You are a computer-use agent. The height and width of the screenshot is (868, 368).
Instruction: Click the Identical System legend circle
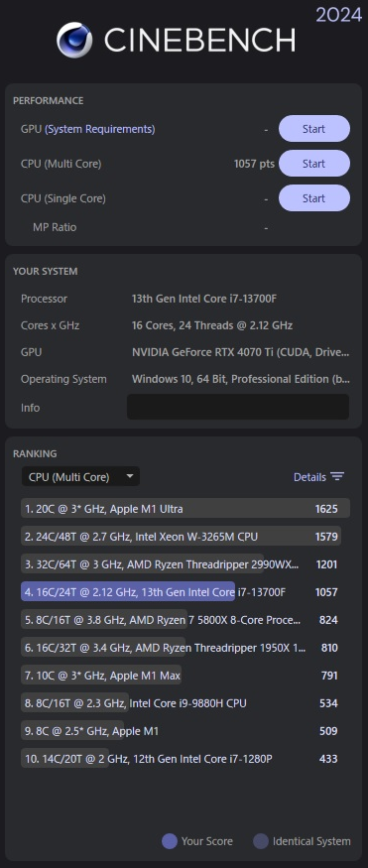pos(261,841)
